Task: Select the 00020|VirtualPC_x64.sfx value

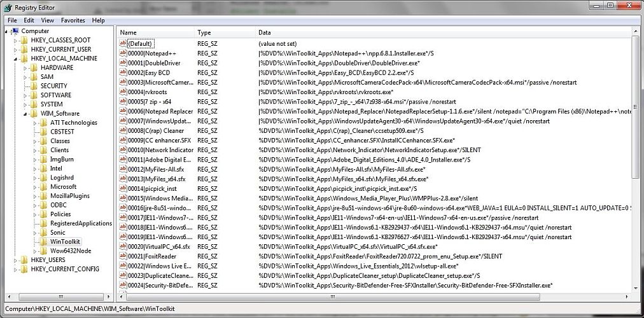Action: [x=159, y=247]
